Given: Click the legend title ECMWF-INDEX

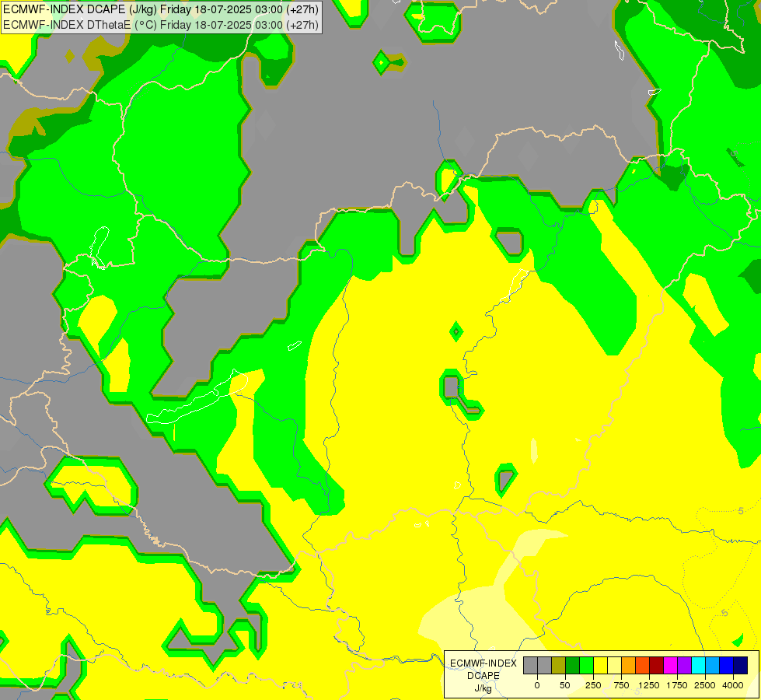Looking at the screenshot, I should point(483,663).
